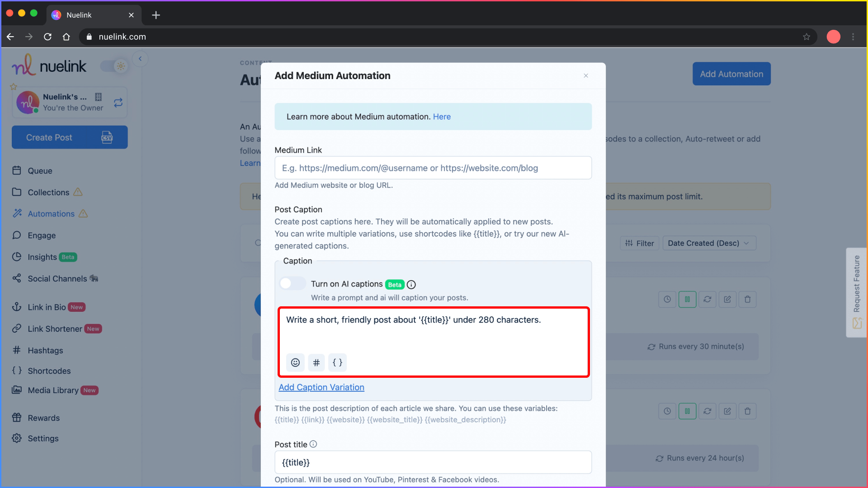Open Rewards in the sidebar
Image resolution: width=868 pixels, height=488 pixels.
click(x=43, y=418)
